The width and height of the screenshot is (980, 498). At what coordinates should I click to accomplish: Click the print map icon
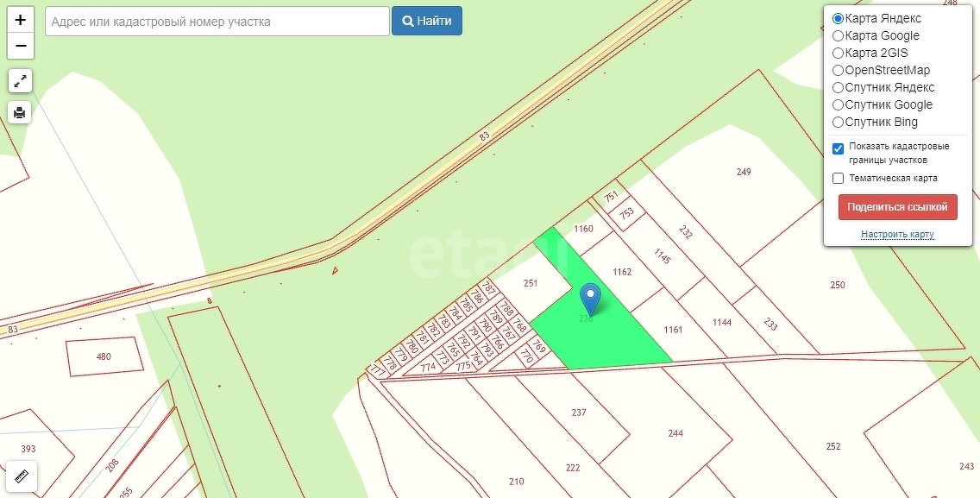click(20, 112)
